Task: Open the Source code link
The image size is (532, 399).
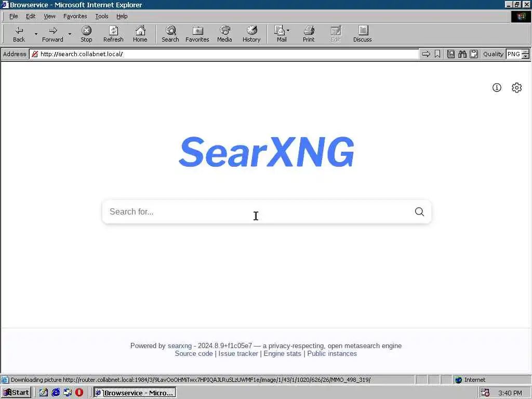Action: point(194,353)
